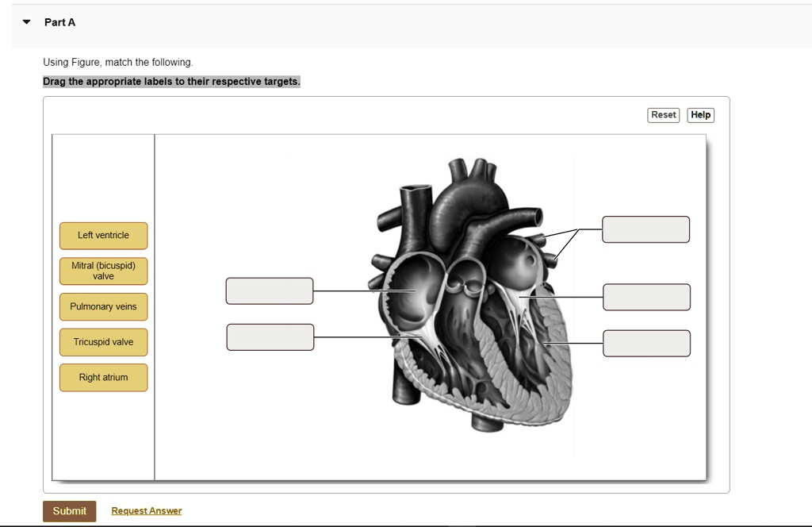
Task: Click the heart diagram illustration
Action: pyautogui.click(x=468, y=294)
